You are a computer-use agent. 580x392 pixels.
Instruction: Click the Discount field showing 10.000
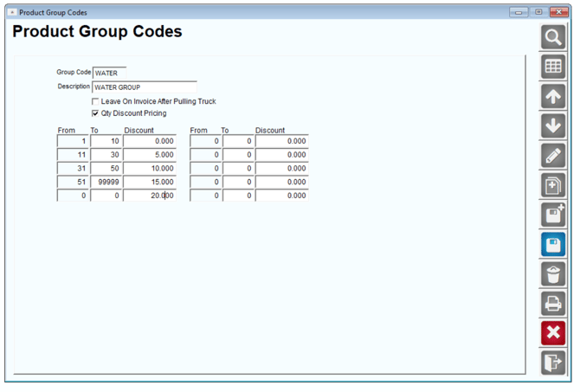[x=150, y=168]
